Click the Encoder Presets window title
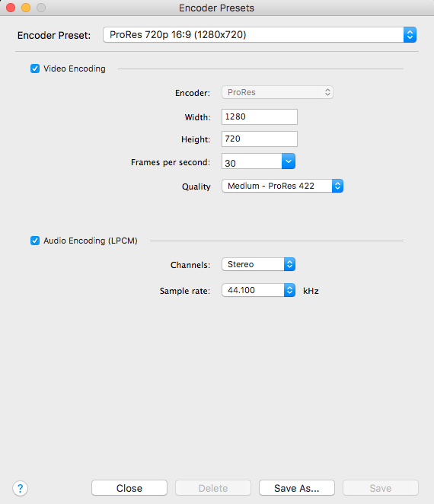The height and width of the screenshot is (504, 434). pyautogui.click(x=217, y=8)
